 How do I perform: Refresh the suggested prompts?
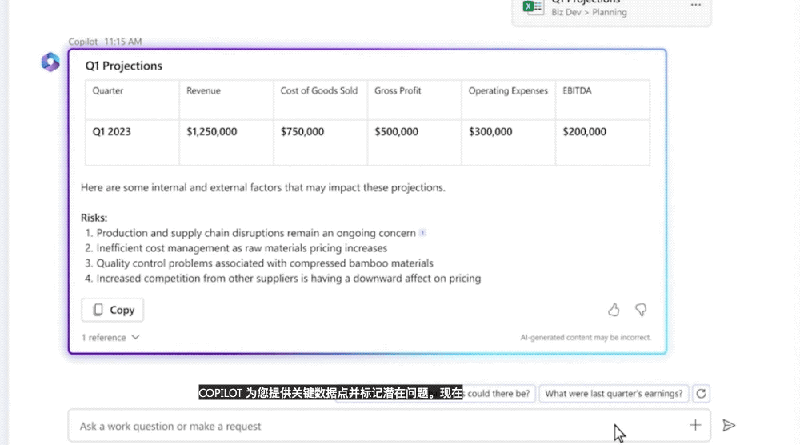click(x=702, y=394)
